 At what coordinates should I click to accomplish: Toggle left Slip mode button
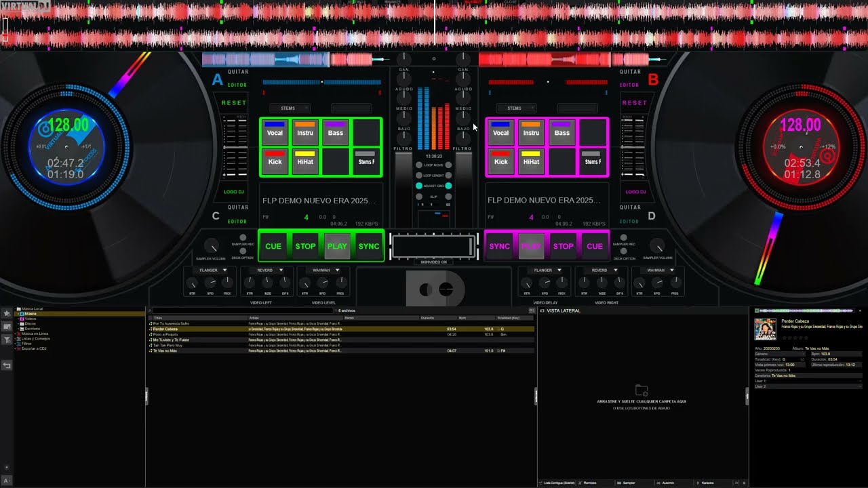tap(419, 196)
